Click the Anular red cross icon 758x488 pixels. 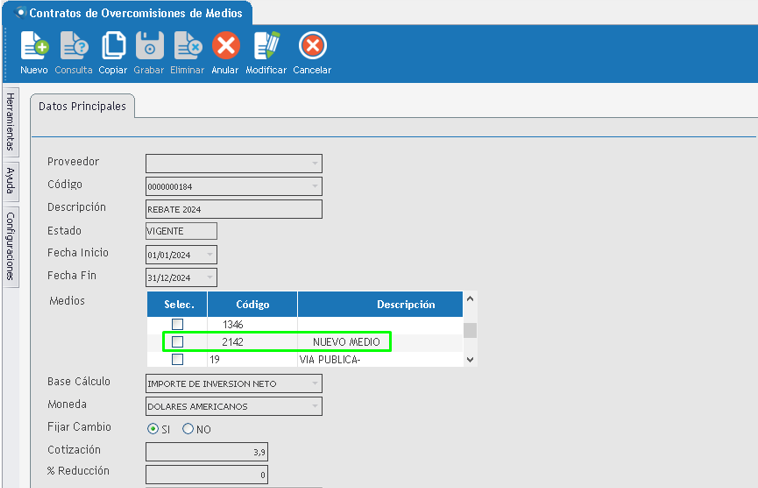pyautogui.click(x=226, y=45)
